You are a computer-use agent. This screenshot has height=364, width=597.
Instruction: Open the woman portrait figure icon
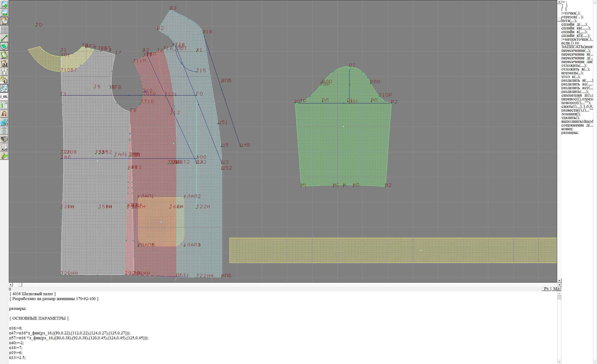point(4,114)
